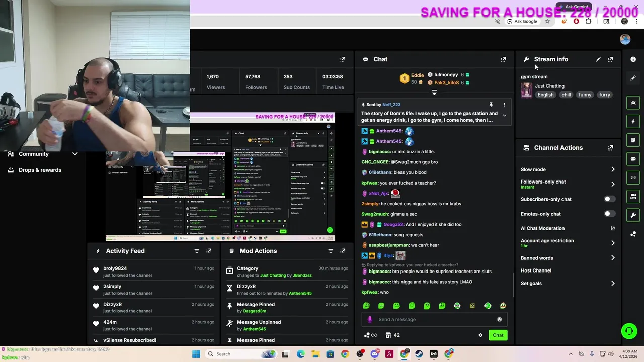Open the Windows Start menu
Image resolution: width=644 pixels, height=362 pixels.
coord(196,354)
